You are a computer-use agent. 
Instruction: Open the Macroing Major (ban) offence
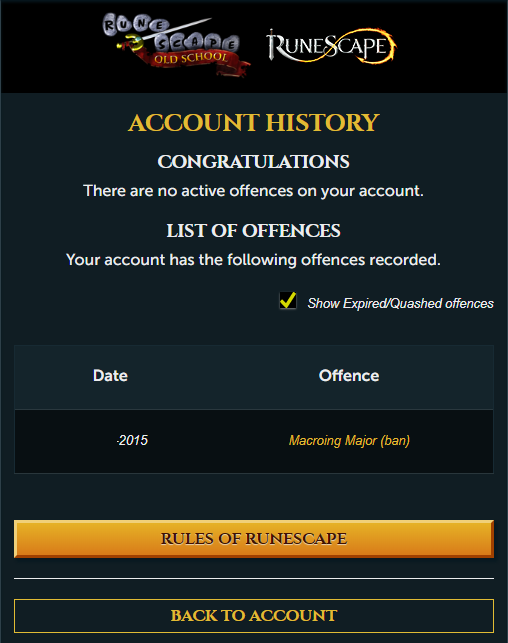coord(349,440)
